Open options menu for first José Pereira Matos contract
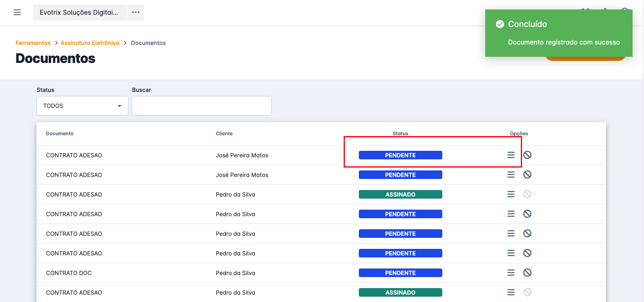Screen dimensions: 644x302 click(x=511, y=155)
